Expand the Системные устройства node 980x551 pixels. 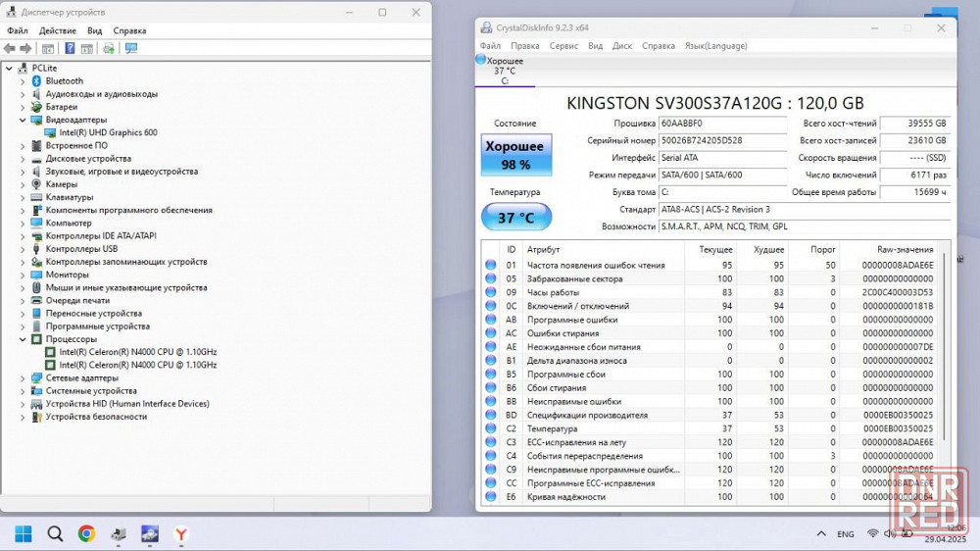coord(23,391)
